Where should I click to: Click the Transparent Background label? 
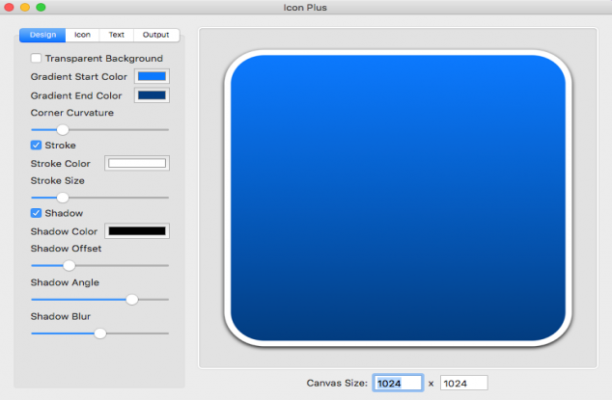tap(104, 59)
